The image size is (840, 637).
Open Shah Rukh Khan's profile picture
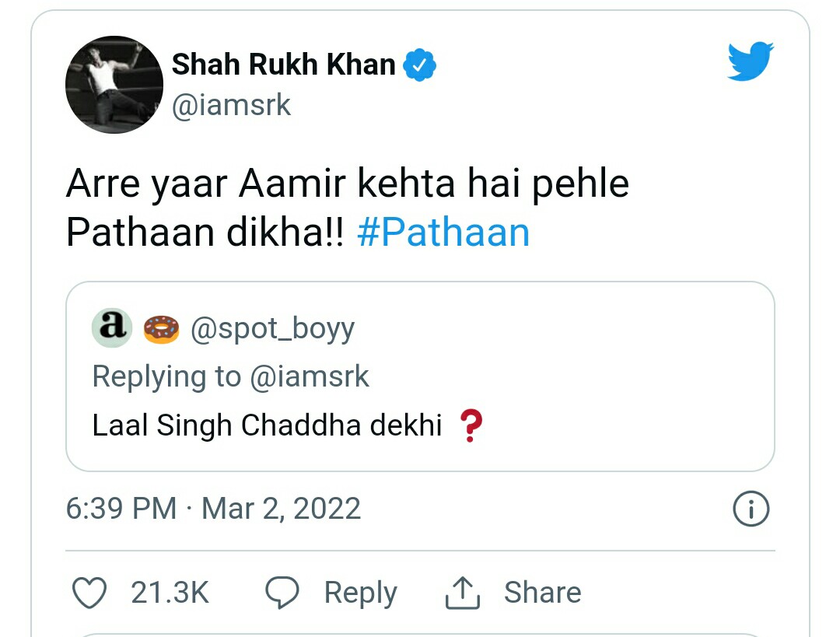(114, 85)
